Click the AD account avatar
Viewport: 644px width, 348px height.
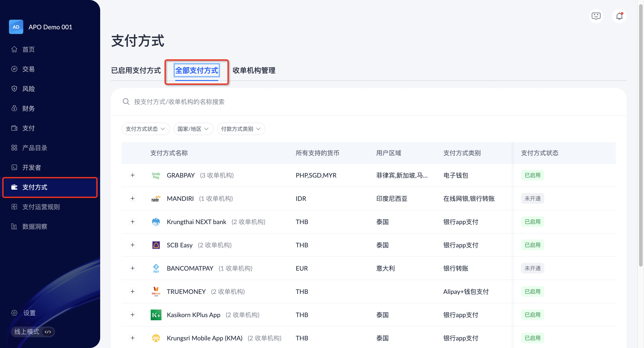[x=16, y=27]
